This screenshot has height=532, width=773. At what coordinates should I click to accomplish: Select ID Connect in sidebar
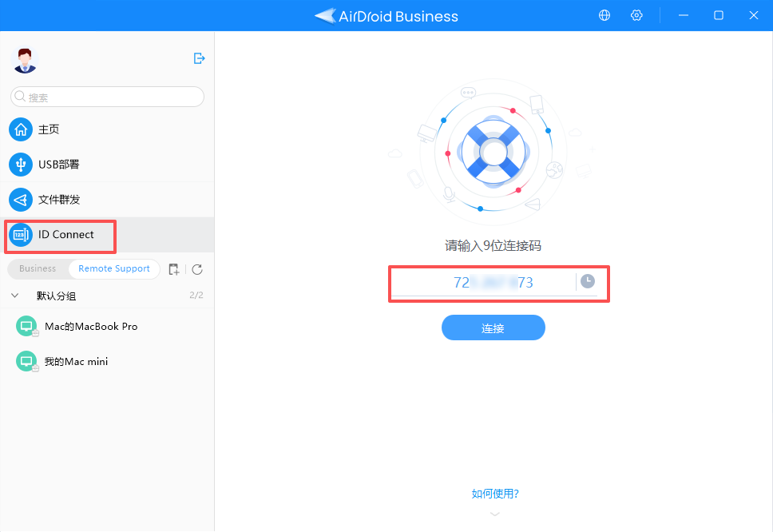pos(107,235)
